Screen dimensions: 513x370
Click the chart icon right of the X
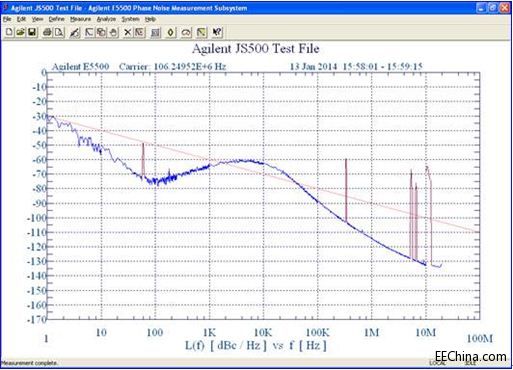click(x=140, y=32)
